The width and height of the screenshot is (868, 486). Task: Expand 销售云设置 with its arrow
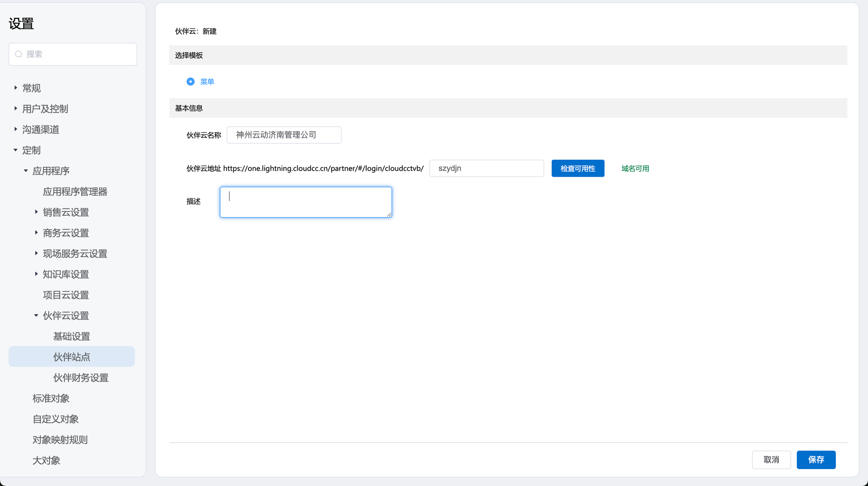[36, 212]
